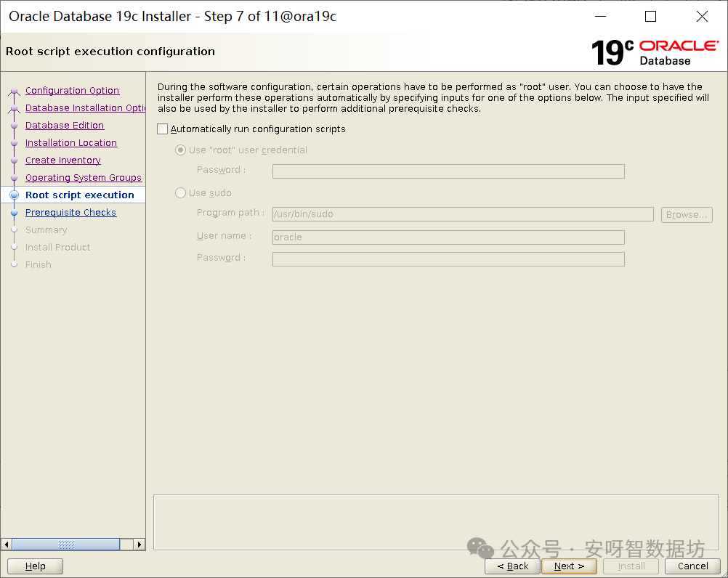Jump to Database Edition step
Image resolution: width=728 pixels, height=578 pixels.
(x=65, y=125)
